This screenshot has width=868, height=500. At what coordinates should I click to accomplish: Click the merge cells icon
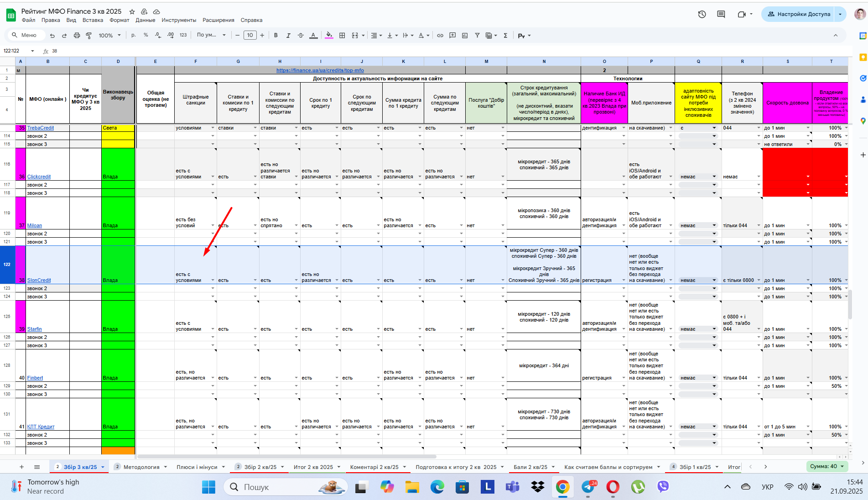coord(355,35)
